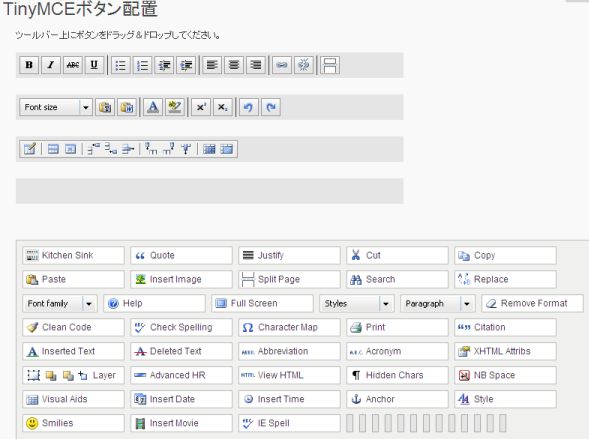Click the Strikethrough ABC icon
Viewport: 589px width, 439px height.
[x=72, y=65]
